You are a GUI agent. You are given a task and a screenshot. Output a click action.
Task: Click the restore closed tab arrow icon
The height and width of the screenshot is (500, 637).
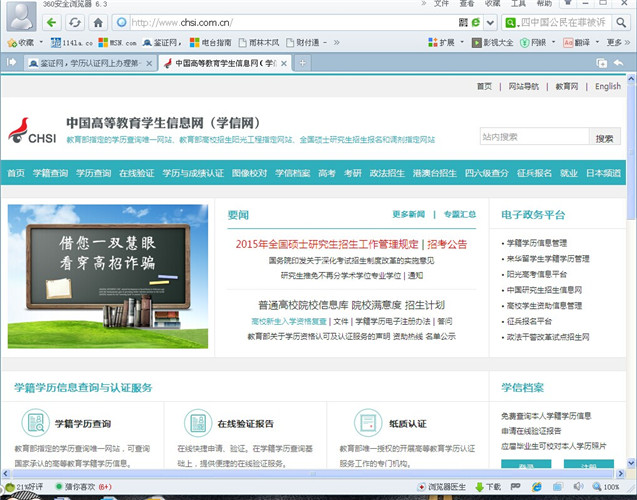click(x=618, y=63)
